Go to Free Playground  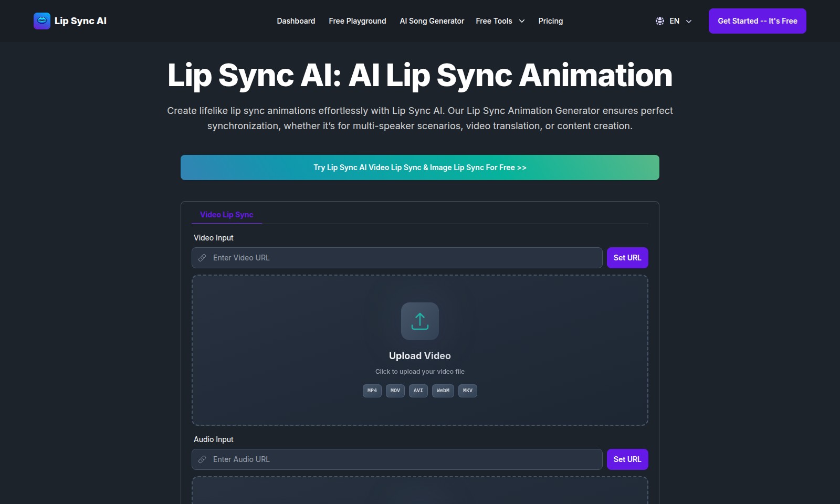(x=358, y=21)
